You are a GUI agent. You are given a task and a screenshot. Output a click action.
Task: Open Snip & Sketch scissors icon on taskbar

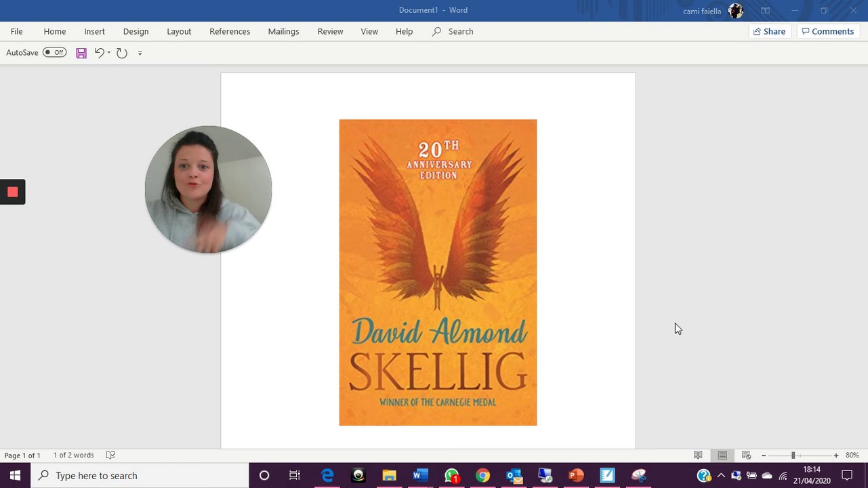pos(638,475)
